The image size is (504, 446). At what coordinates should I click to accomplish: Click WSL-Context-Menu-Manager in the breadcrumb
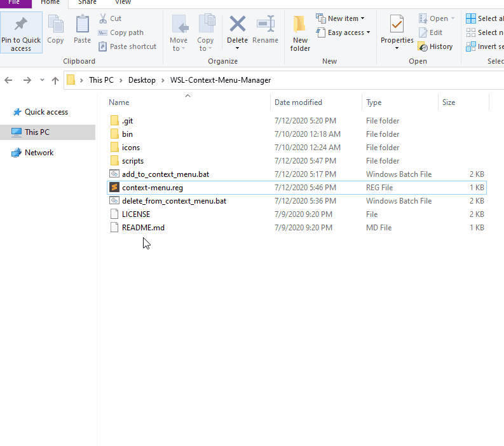pos(221,80)
